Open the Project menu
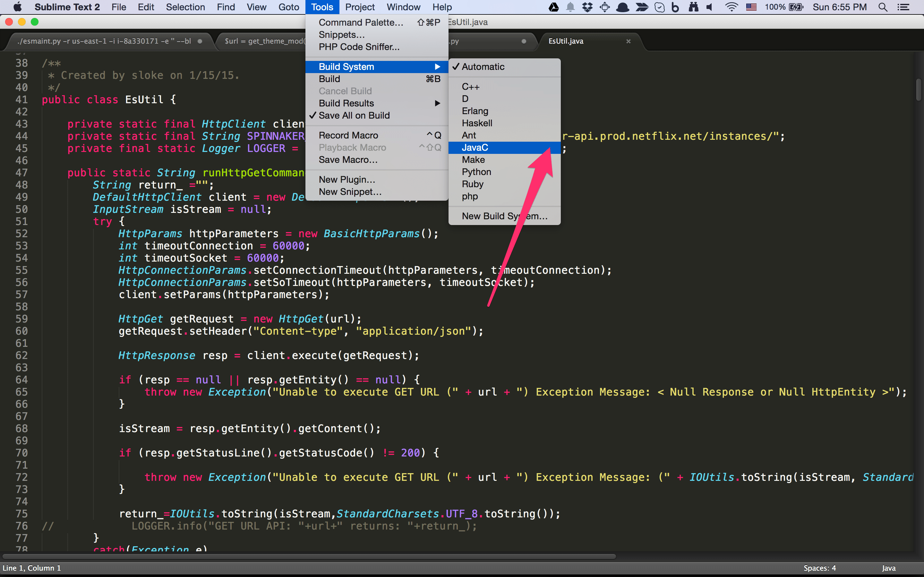 tap(360, 7)
